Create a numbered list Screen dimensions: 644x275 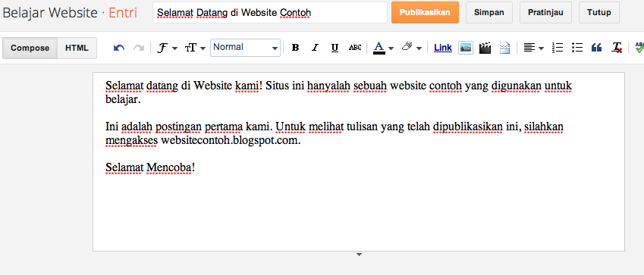(x=558, y=48)
